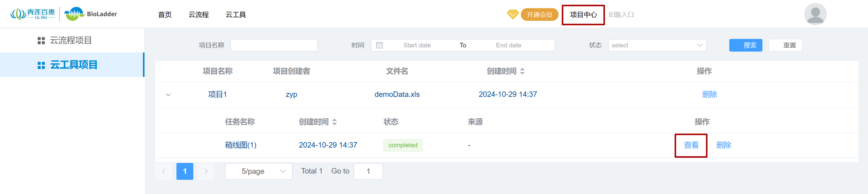The height and width of the screenshot is (194, 868).
Task: Click the 任务名称 column header
Action: (239, 122)
